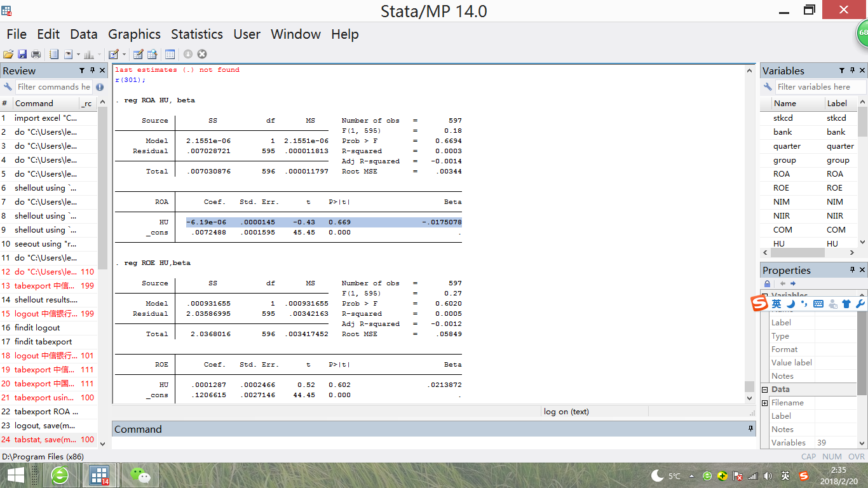This screenshot has width=868, height=488.
Task: Open the Do-file Editor dropdown arrow
Action: (124, 55)
